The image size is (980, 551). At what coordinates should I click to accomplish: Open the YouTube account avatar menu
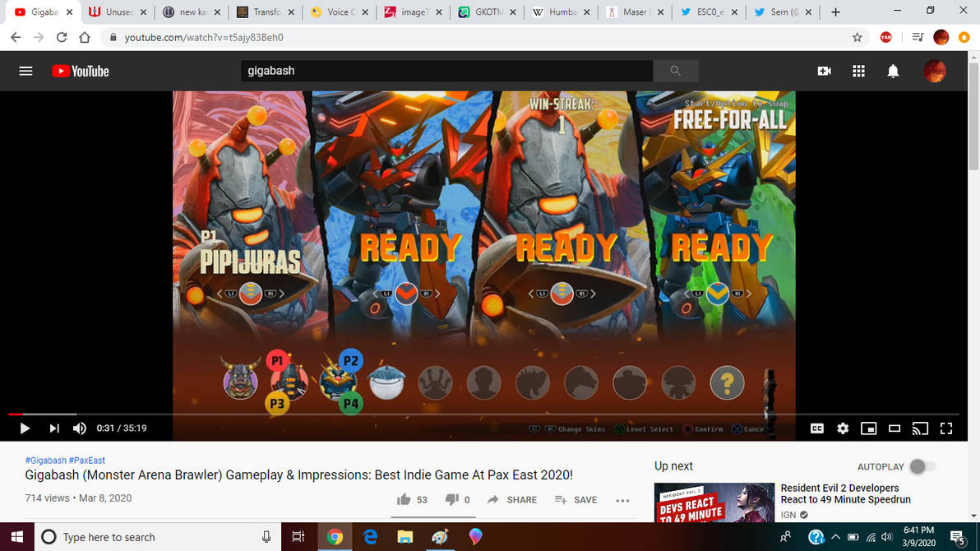click(935, 72)
